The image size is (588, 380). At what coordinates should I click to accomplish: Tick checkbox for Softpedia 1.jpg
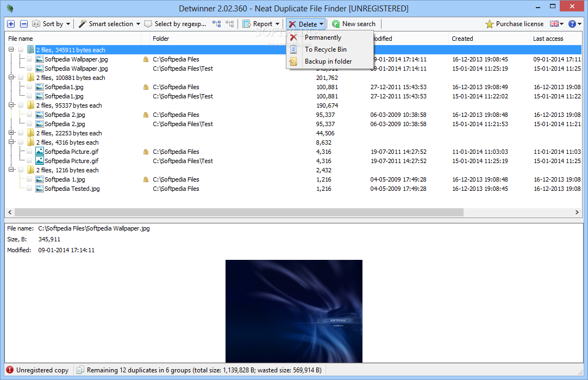(x=29, y=180)
